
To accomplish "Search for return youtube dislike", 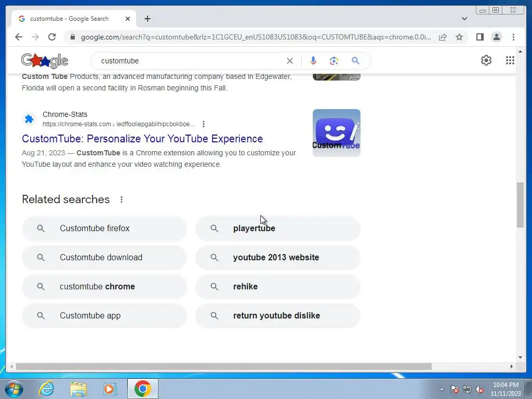I will [278, 315].
